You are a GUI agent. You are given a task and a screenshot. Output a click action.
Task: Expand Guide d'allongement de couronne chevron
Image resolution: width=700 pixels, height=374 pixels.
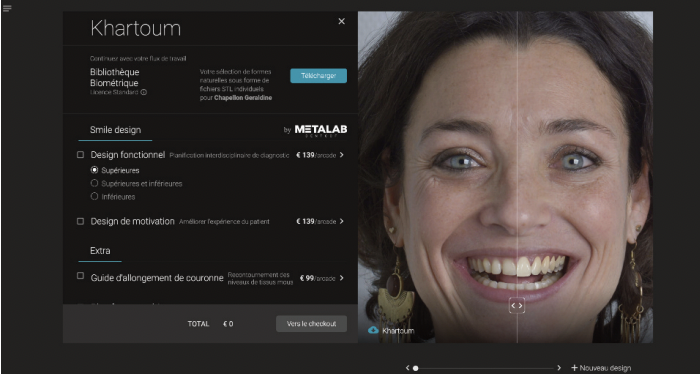[342, 278]
